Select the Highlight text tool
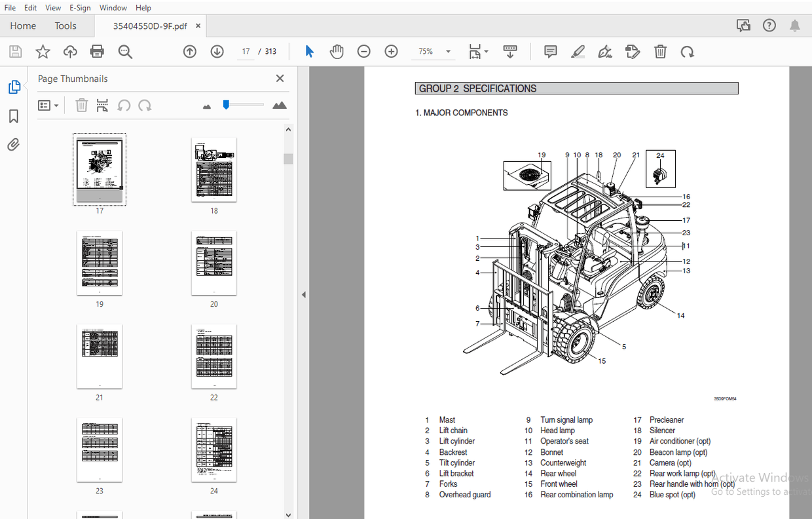812x519 pixels. point(578,51)
